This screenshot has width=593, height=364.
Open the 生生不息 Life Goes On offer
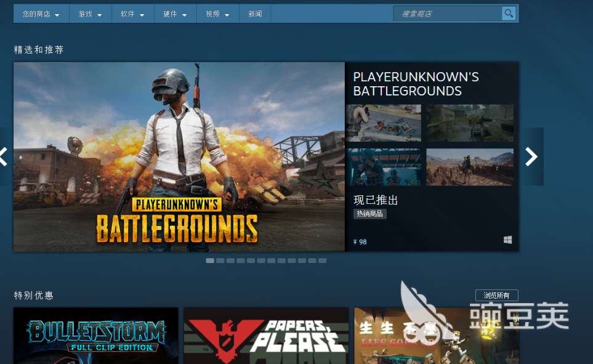437,336
